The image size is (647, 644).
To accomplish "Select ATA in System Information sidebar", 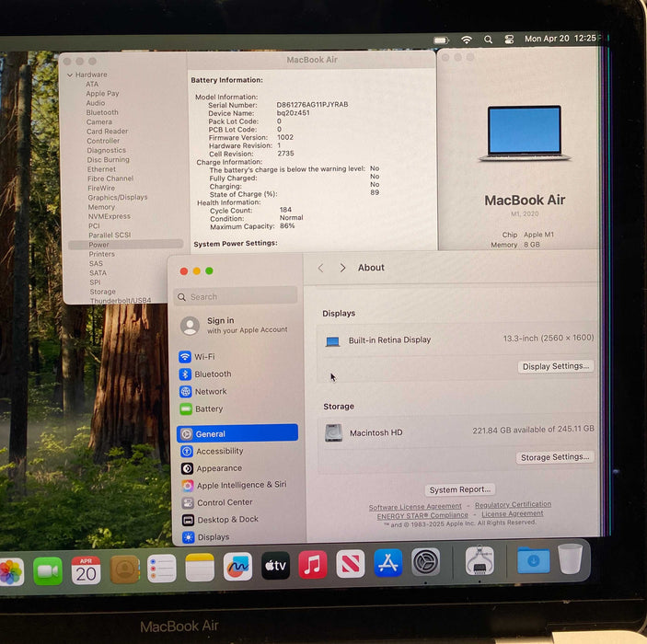I will pyautogui.click(x=92, y=84).
